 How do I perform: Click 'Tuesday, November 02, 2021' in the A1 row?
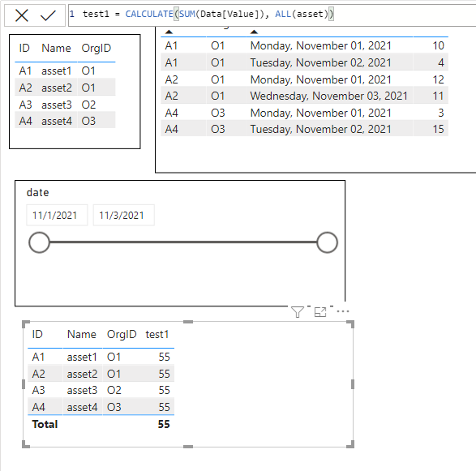coord(321,62)
